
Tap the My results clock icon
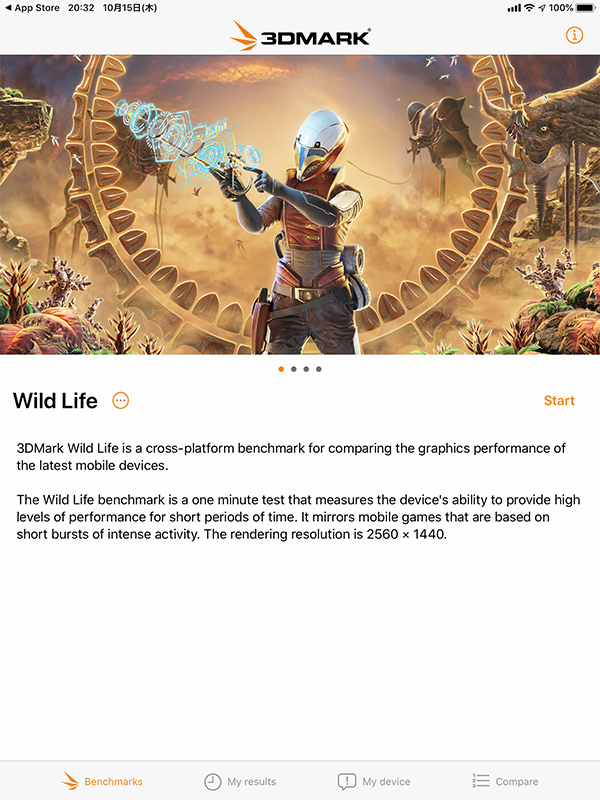(x=212, y=781)
